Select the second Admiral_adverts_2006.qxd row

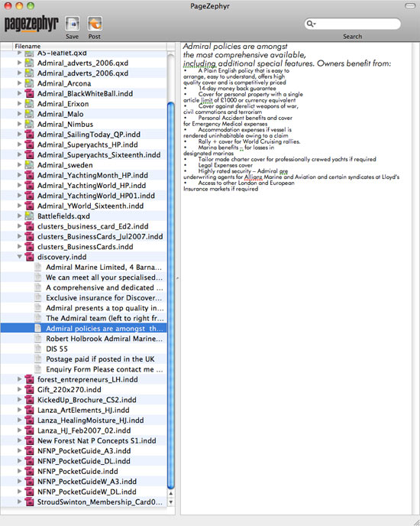click(83, 73)
